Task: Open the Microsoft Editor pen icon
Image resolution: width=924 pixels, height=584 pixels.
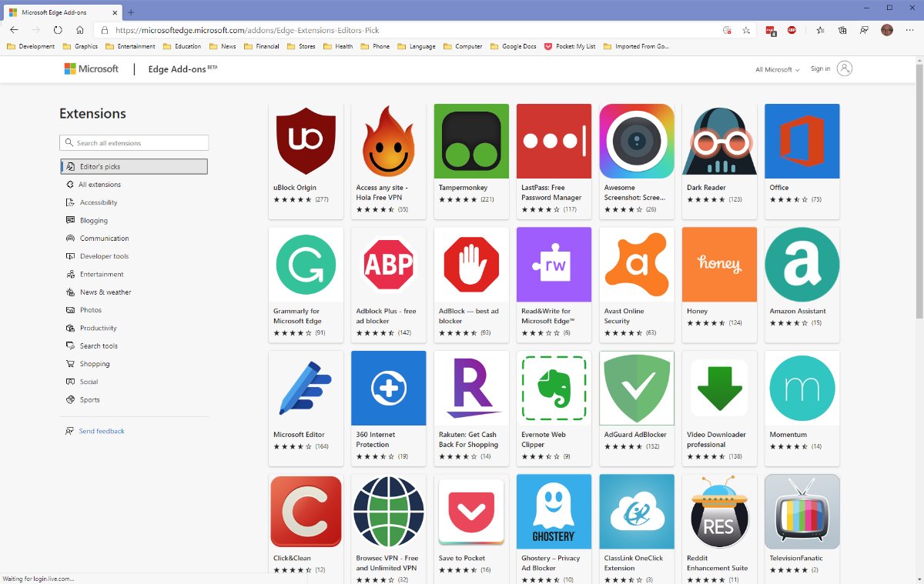Action: coord(306,389)
